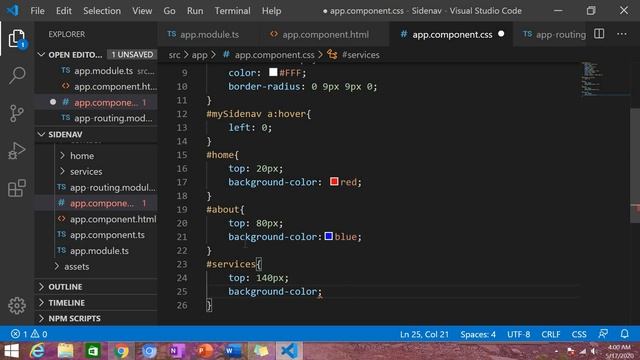Open the Source Control view
The height and width of the screenshot is (360, 640).
[17, 113]
